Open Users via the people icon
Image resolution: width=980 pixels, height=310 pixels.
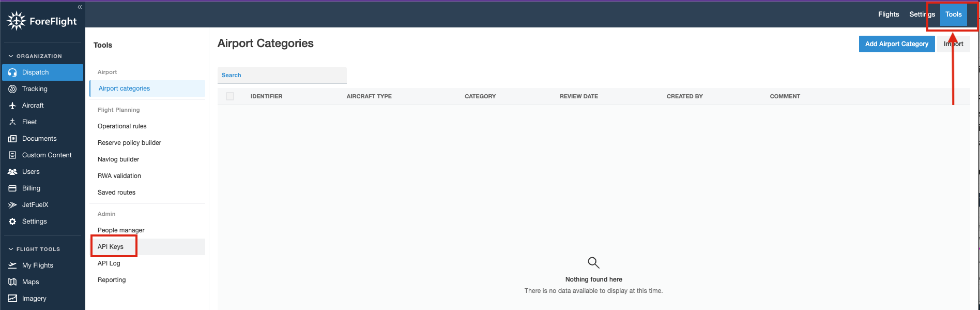(x=12, y=172)
